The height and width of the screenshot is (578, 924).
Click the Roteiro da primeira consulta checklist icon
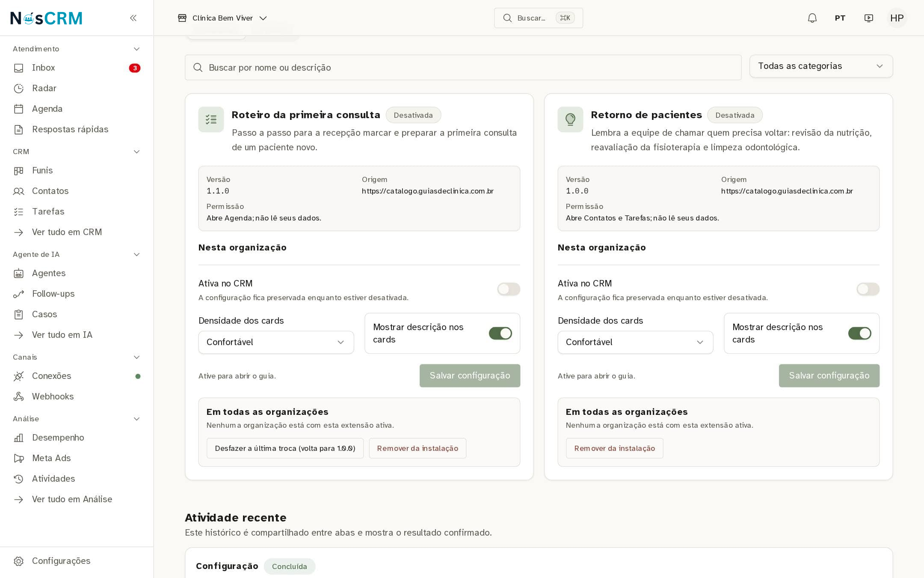(211, 119)
